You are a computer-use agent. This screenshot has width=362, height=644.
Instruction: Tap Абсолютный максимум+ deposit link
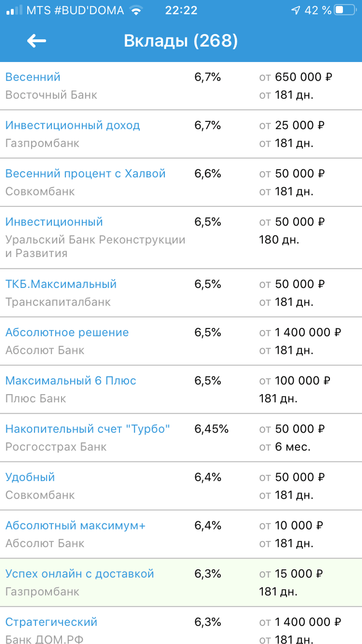(x=76, y=526)
